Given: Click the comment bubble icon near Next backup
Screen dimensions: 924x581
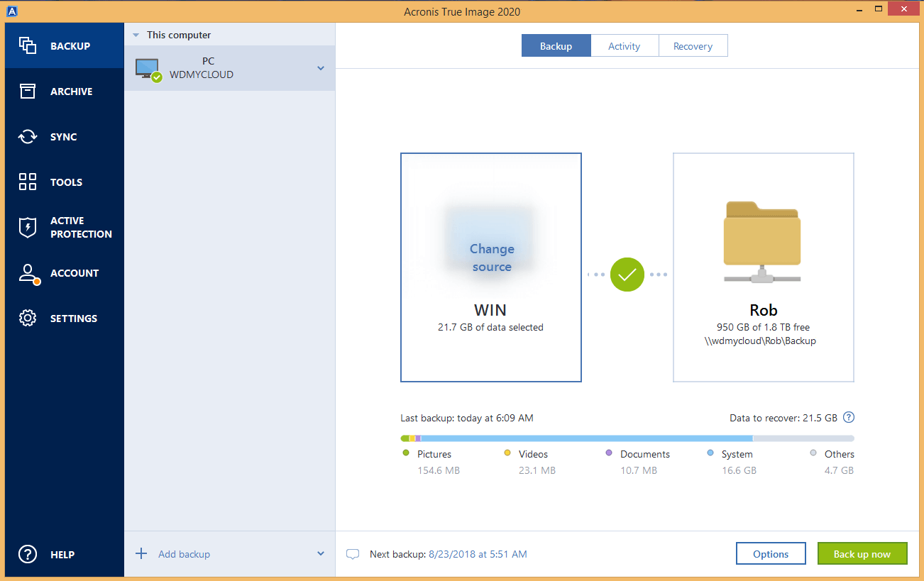Looking at the screenshot, I should [353, 554].
